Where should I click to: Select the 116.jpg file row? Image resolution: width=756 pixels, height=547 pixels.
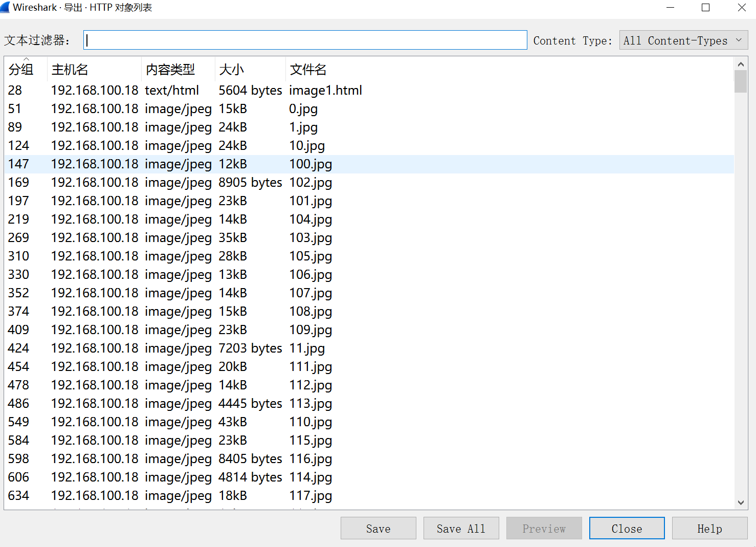coord(369,458)
